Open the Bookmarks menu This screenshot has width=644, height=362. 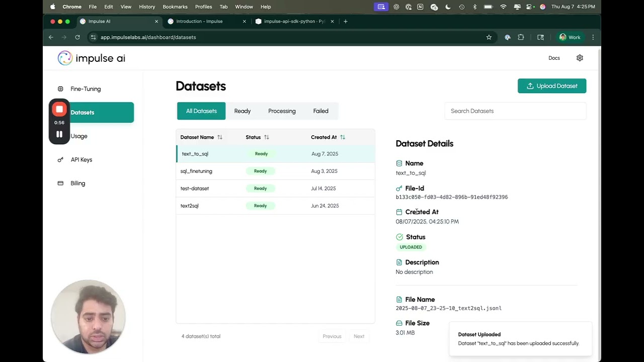[175, 7]
